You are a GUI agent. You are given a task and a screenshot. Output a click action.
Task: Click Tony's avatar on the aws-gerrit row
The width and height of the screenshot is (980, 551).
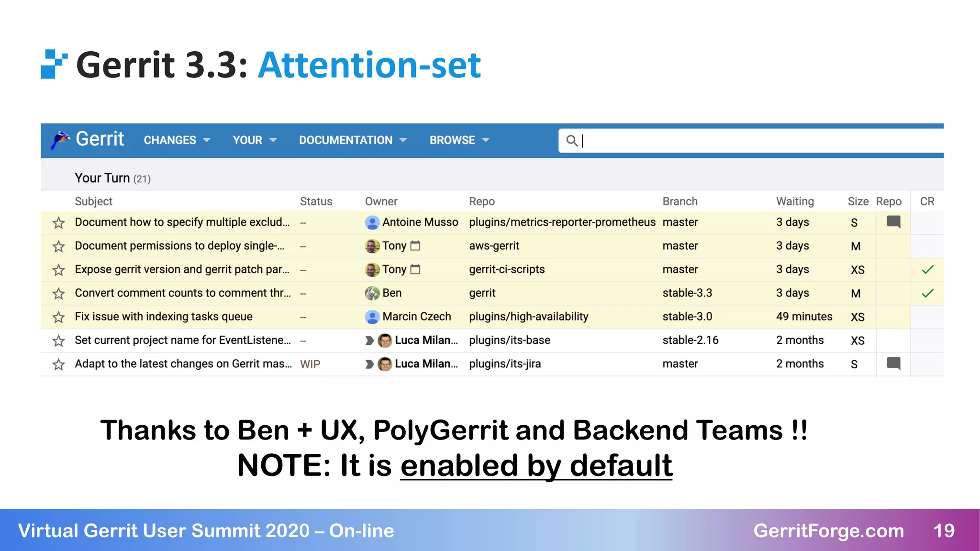(372, 246)
